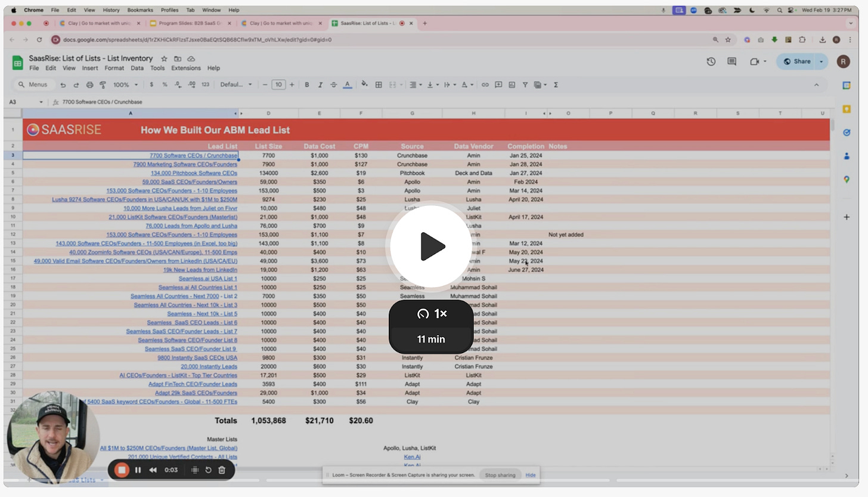Open the functions sigma icon
This screenshot has width=868, height=497.
[556, 85]
